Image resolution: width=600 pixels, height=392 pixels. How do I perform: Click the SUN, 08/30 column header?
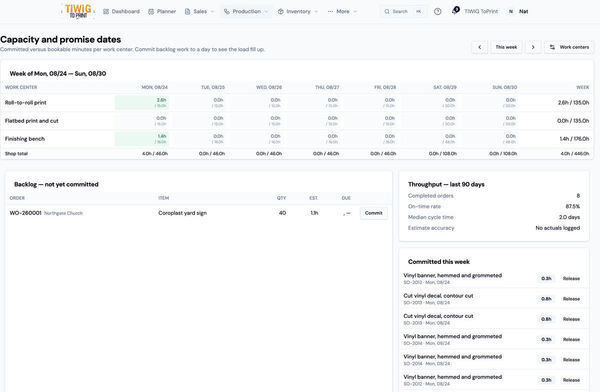pos(504,87)
